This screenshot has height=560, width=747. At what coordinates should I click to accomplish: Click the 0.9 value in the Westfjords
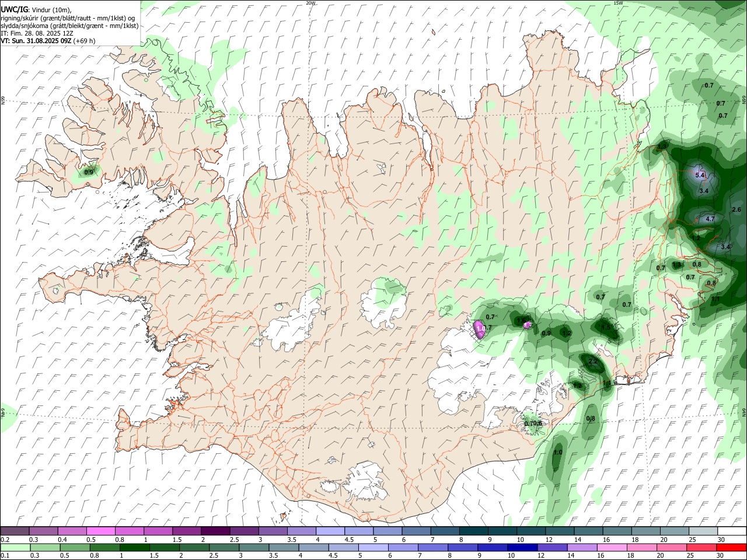click(89, 172)
